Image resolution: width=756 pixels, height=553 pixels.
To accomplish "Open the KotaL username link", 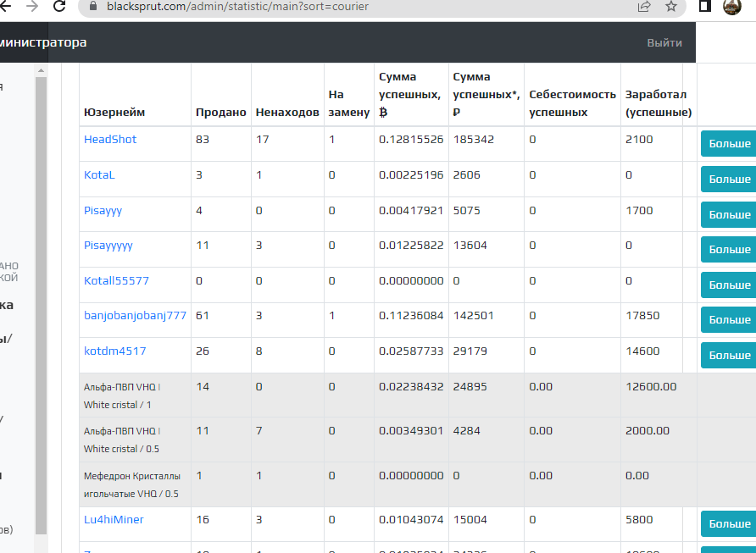I will coord(99,174).
